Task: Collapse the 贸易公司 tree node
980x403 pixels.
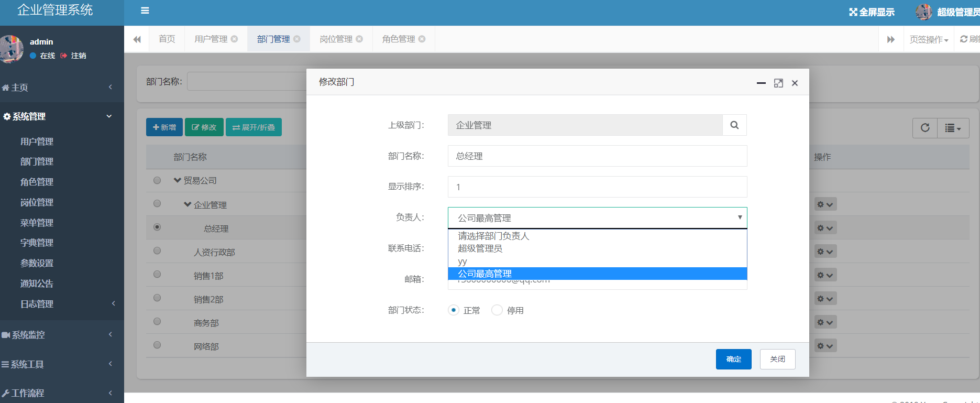Action: [178, 180]
